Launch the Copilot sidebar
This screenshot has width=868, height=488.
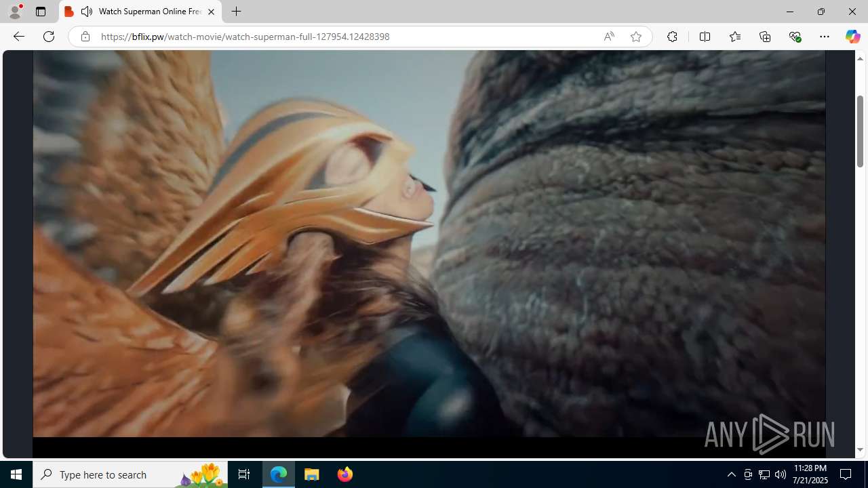tap(852, 37)
